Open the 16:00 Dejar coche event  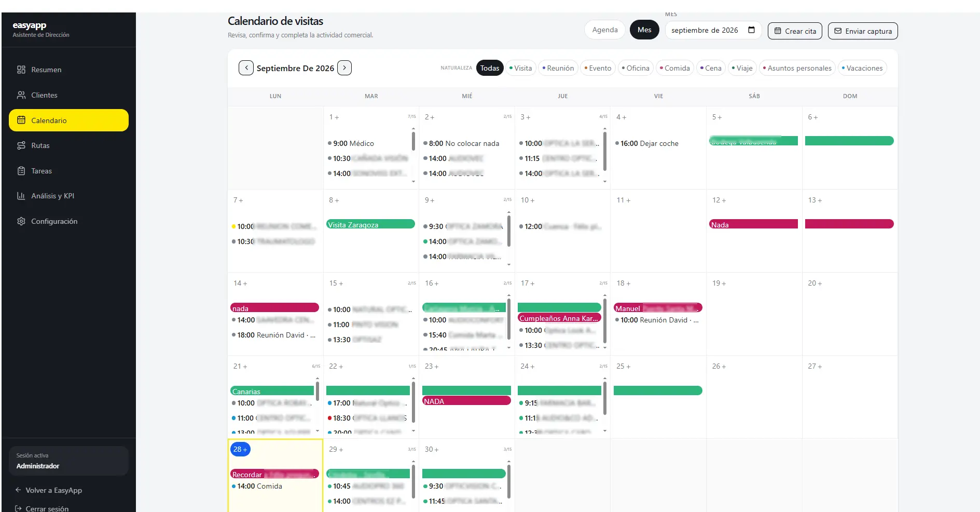click(x=647, y=143)
